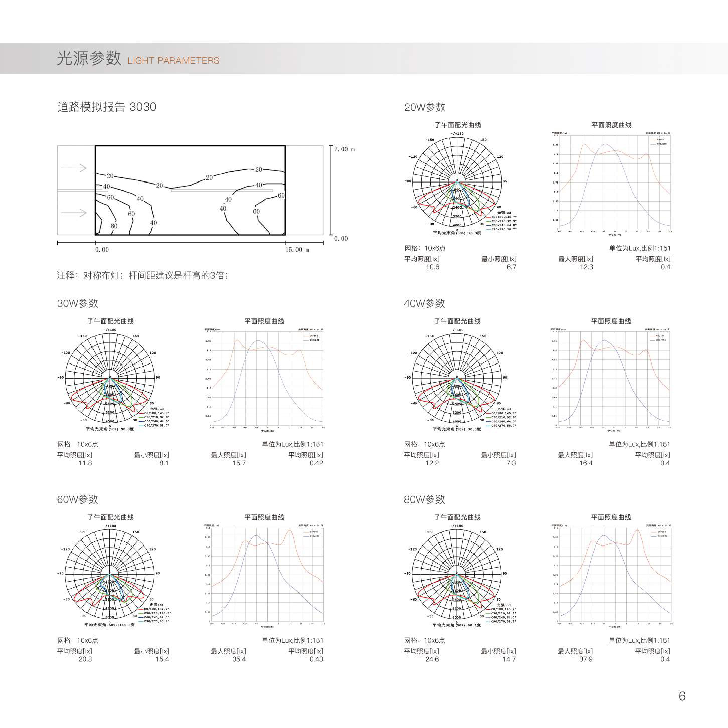728x728 pixels.
Task: Click contour value 80 in road diagram
Action: 114,226
